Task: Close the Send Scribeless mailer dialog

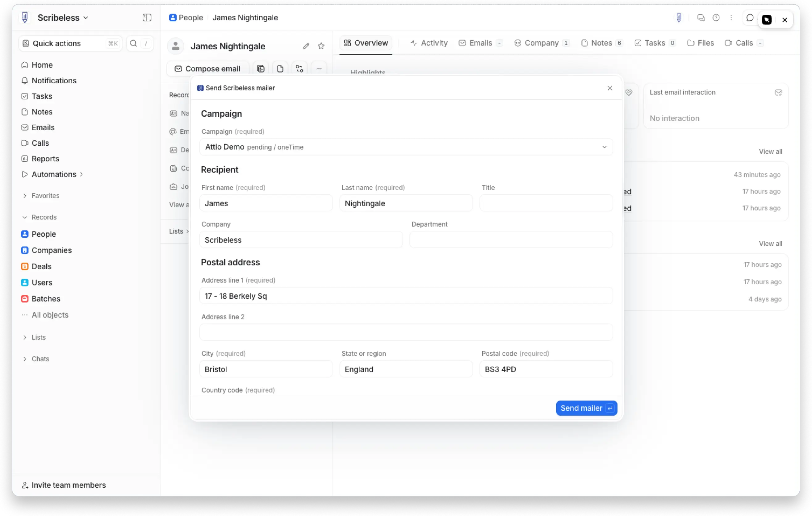Action: point(610,88)
